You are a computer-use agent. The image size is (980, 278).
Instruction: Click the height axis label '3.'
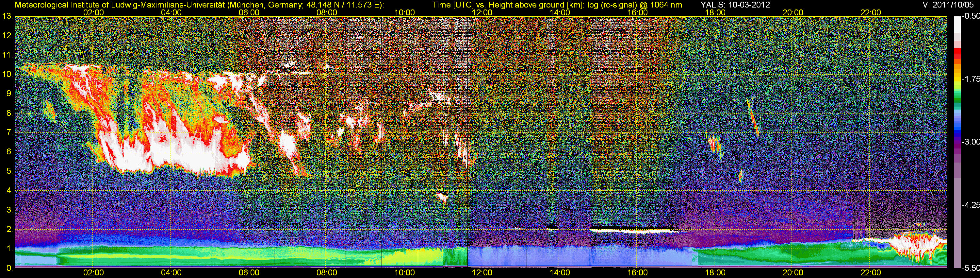coord(9,210)
